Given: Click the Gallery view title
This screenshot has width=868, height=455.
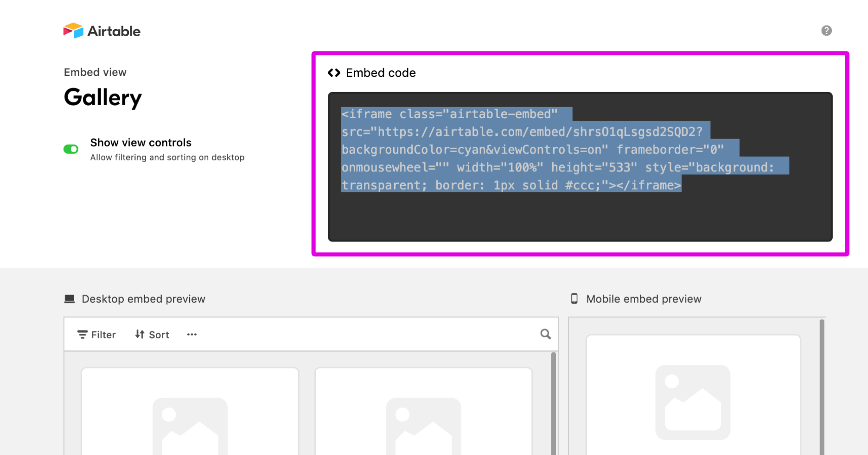Looking at the screenshot, I should (x=102, y=97).
